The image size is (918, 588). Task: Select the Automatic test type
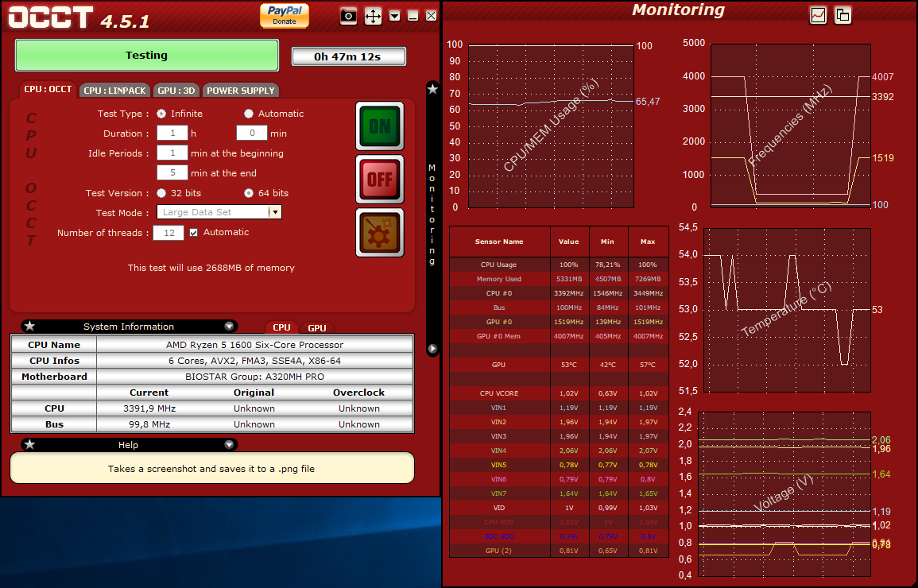[249, 114]
